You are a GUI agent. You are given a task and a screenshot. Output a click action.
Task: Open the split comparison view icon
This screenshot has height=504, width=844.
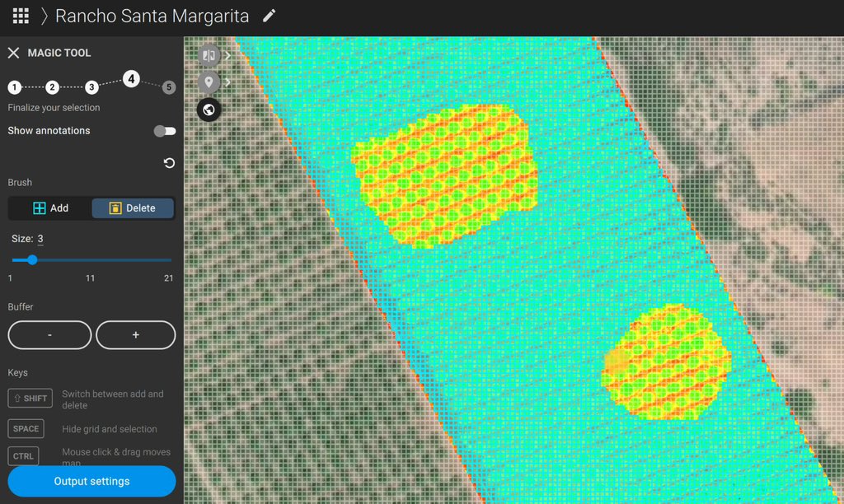pyautogui.click(x=208, y=54)
